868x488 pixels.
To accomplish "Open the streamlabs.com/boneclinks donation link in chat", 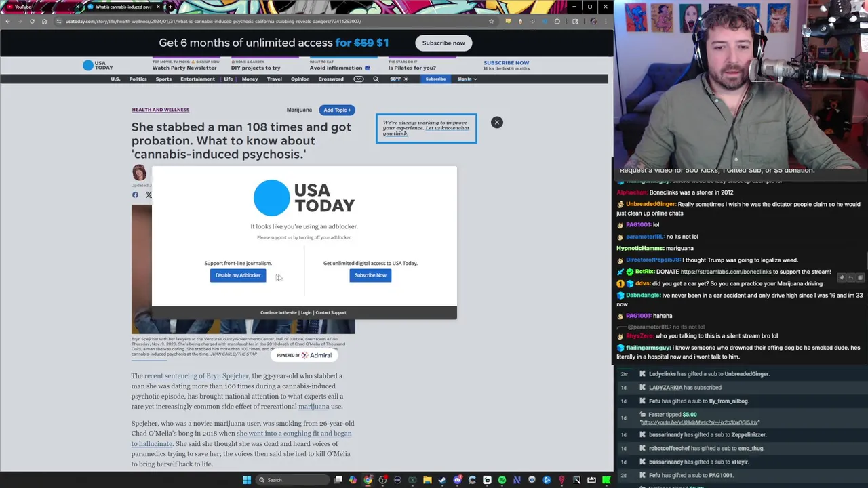I will pyautogui.click(x=726, y=272).
